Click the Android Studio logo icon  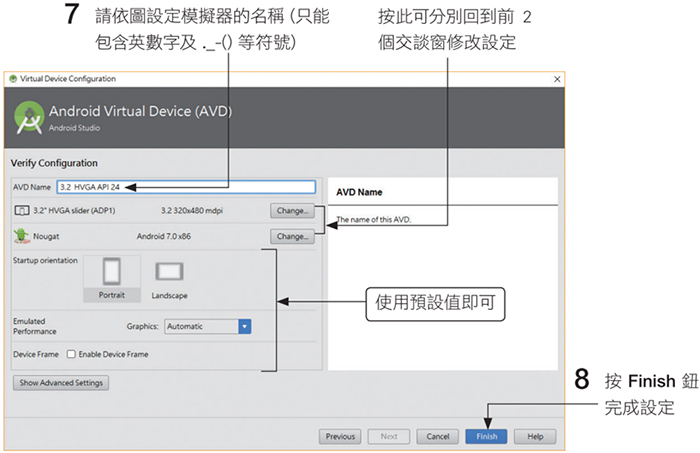(29, 118)
